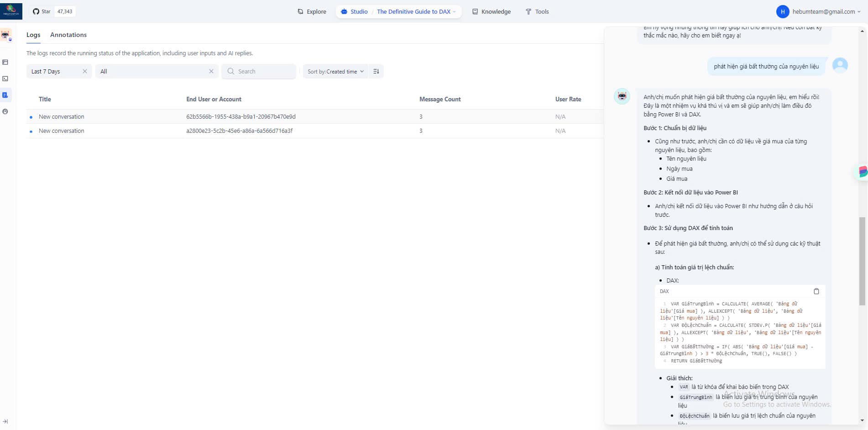This screenshot has height=430, width=868.
Task: Click N/A user rate in second row
Action: tap(560, 131)
